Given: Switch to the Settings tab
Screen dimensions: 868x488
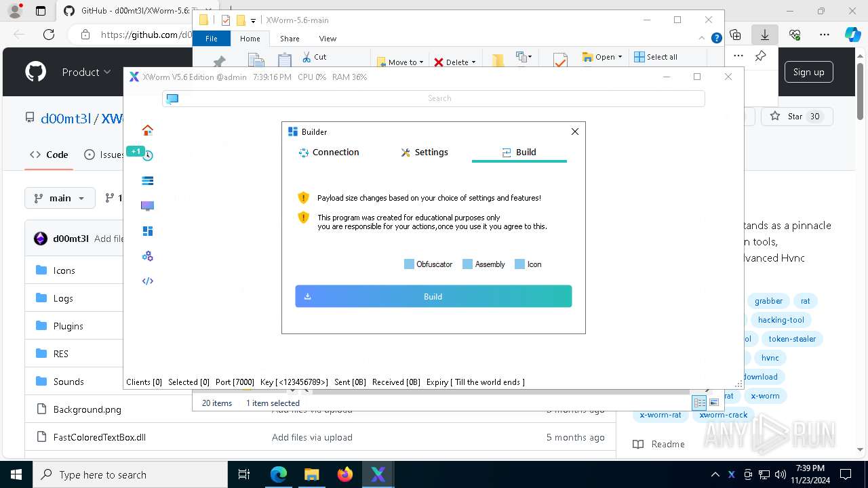Looking at the screenshot, I should (x=425, y=152).
